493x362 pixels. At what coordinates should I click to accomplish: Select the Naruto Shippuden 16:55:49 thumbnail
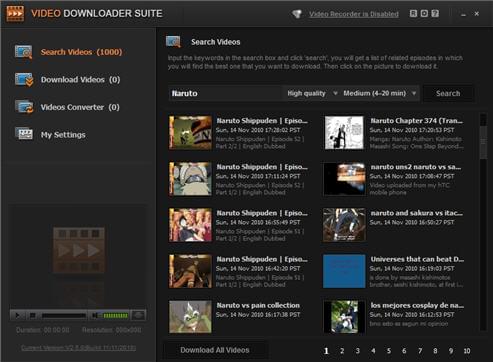(190, 225)
